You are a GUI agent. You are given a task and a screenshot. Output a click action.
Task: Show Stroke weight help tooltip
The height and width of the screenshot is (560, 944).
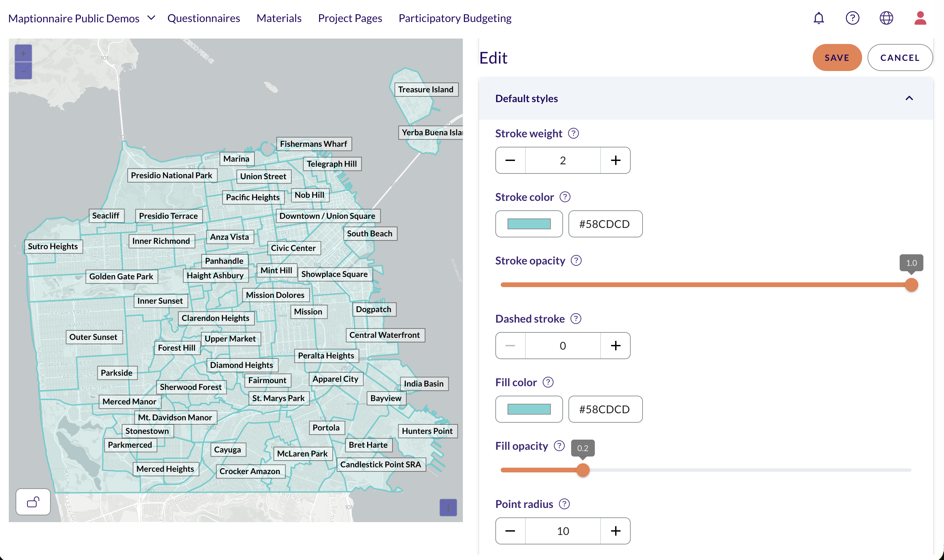pos(574,134)
